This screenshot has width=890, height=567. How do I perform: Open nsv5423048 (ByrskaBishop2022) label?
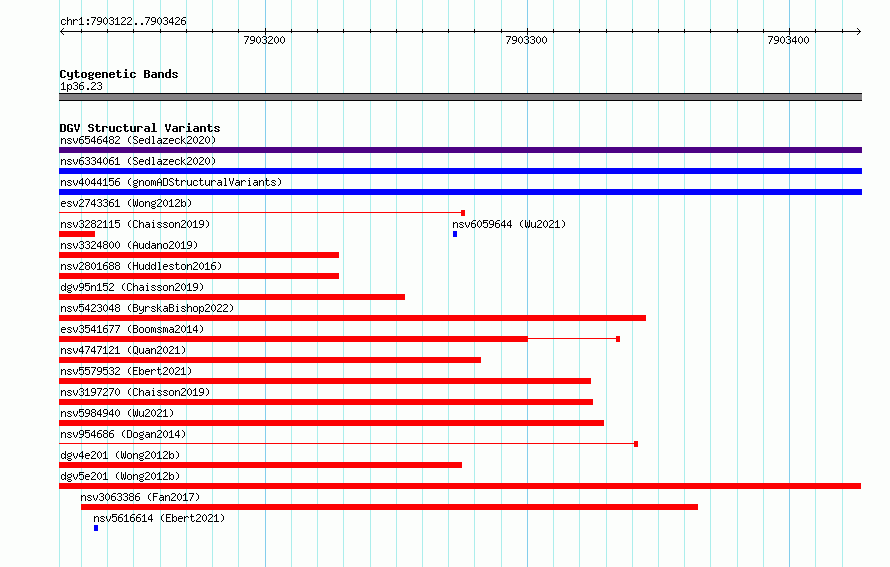(147, 308)
